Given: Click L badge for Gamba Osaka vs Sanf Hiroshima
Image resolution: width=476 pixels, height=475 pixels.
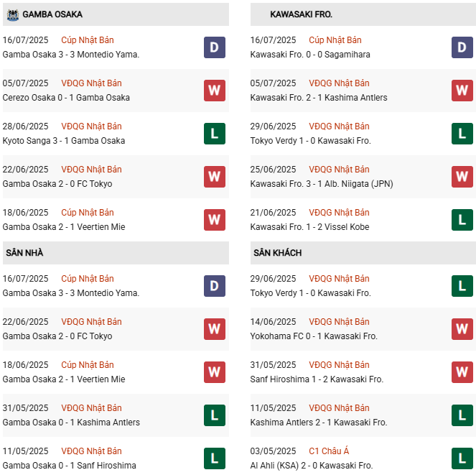Looking at the screenshot, I should click(215, 458).
